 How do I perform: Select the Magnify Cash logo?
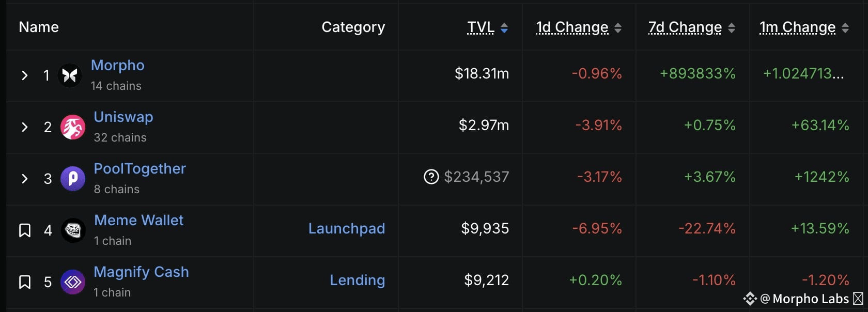[x=72, y=282]
